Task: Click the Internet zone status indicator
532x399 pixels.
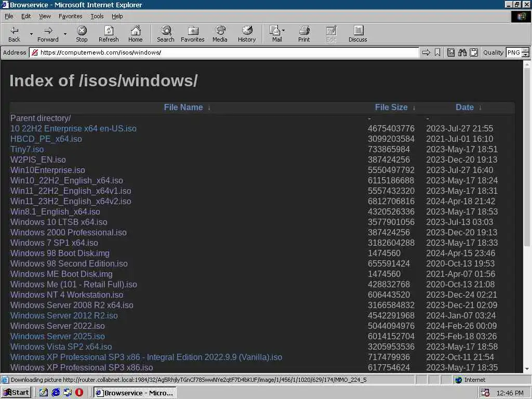Action: [x=470, y=380]
